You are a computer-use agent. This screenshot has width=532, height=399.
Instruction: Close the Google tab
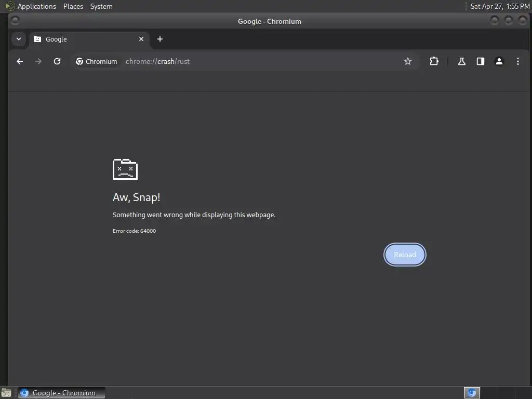[x=141, y=39]
